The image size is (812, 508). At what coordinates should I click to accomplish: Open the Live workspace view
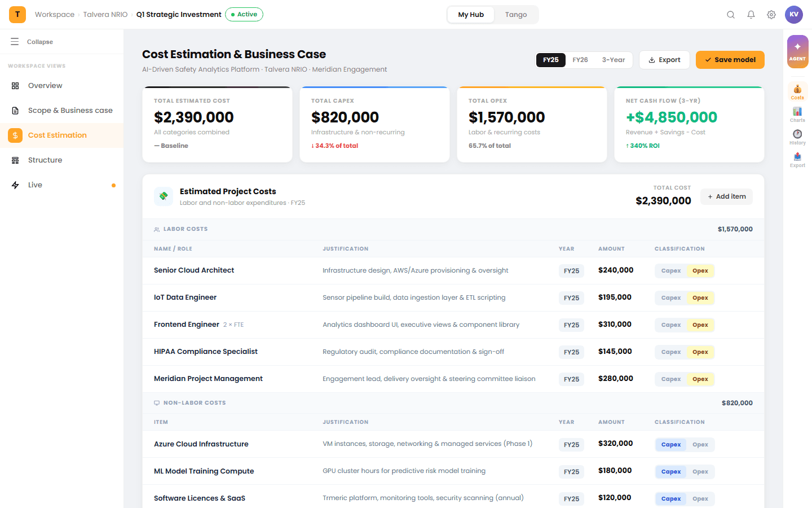click(62, 185)
